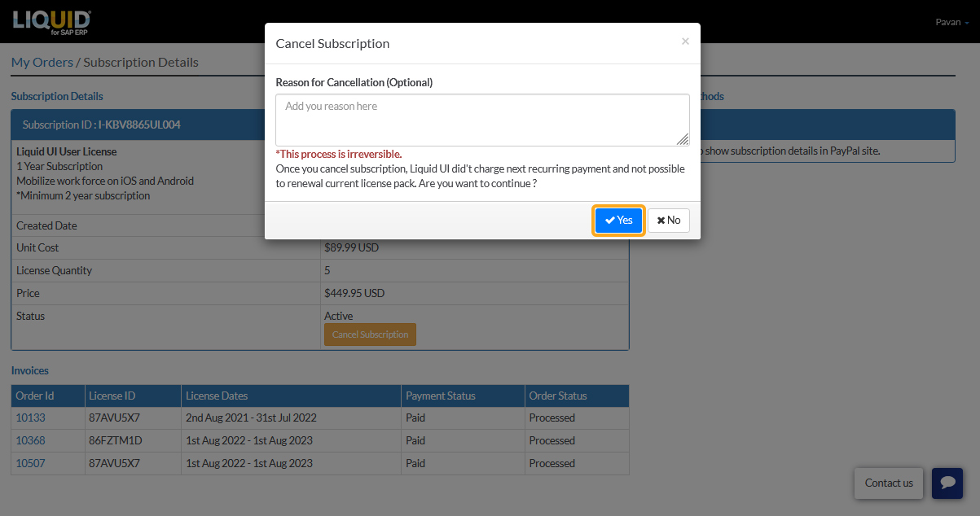This screenshot has width=980, height=516.
Task: Select the Order Id column header
Action: tap(47, 396)
